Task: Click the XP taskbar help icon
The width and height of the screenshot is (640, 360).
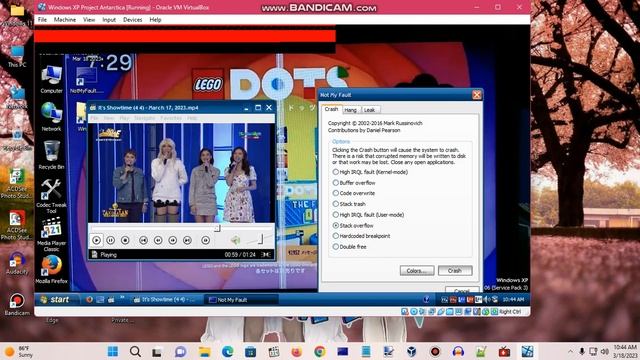Action: [426, 300]
